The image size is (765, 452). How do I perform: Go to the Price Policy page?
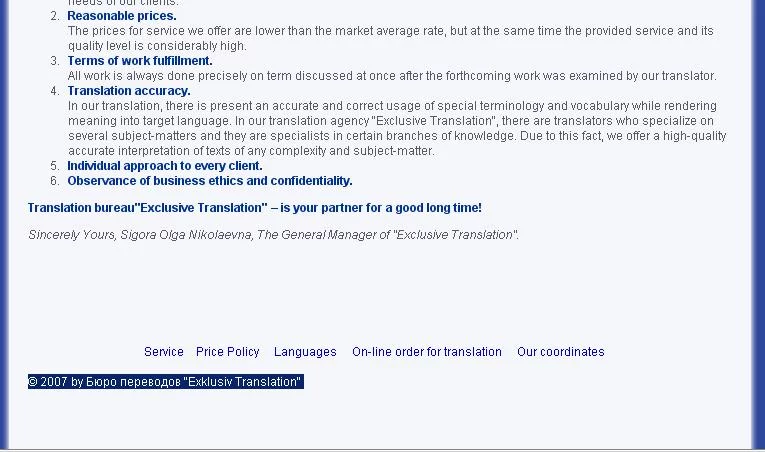227,352
